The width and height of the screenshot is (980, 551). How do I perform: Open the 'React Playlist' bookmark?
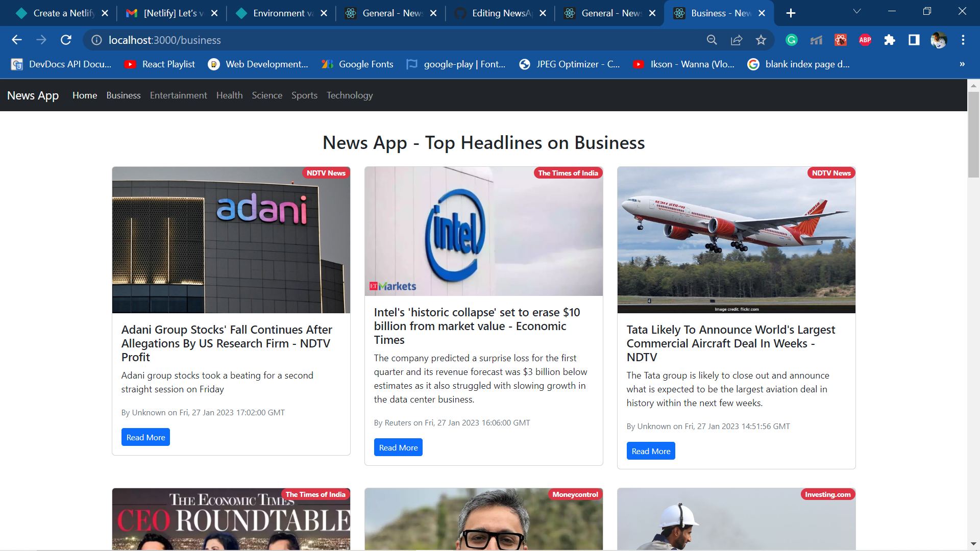(x=160, y=64)
